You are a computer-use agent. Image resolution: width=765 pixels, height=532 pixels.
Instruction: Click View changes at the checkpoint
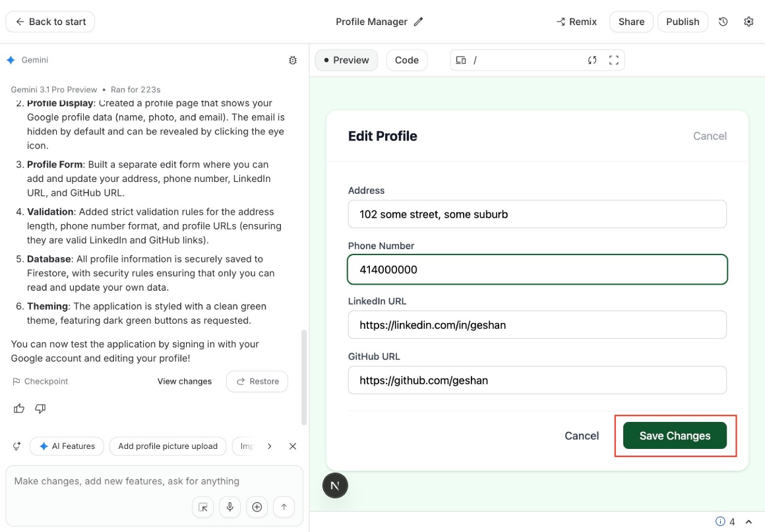(x=184, y=381)
